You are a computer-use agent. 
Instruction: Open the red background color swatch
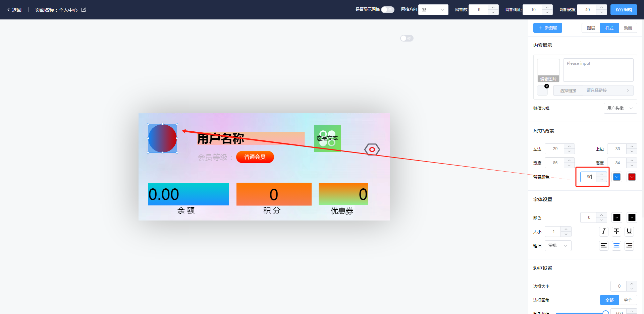point(632,177)
